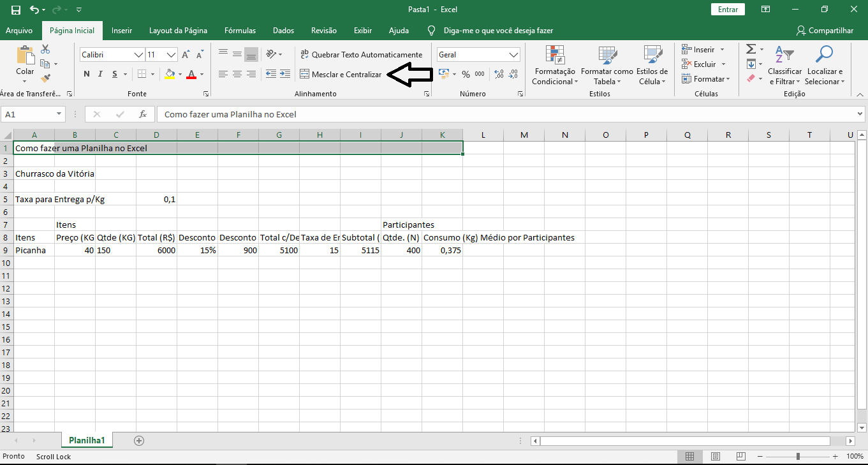Click the AutoSum sigma icon
Image resolution: width=868 pixels, height=465 pixels.
click(x=751, y=50)
